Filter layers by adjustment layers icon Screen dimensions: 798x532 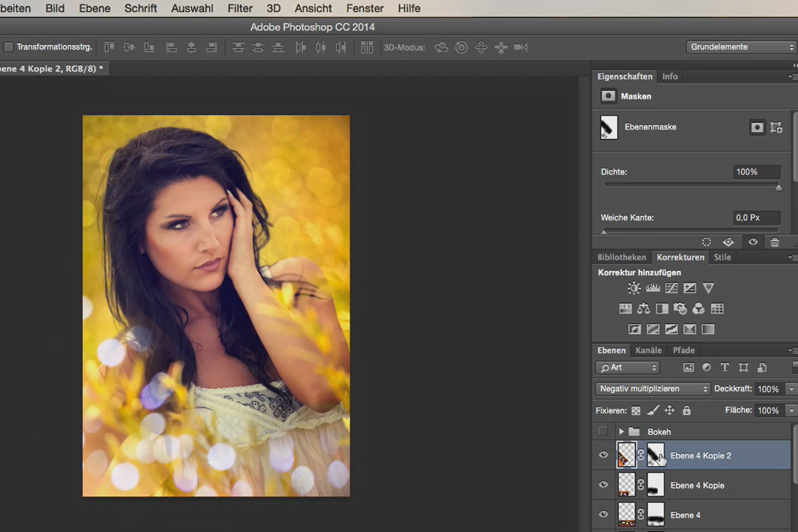click(x=706, y=367)
